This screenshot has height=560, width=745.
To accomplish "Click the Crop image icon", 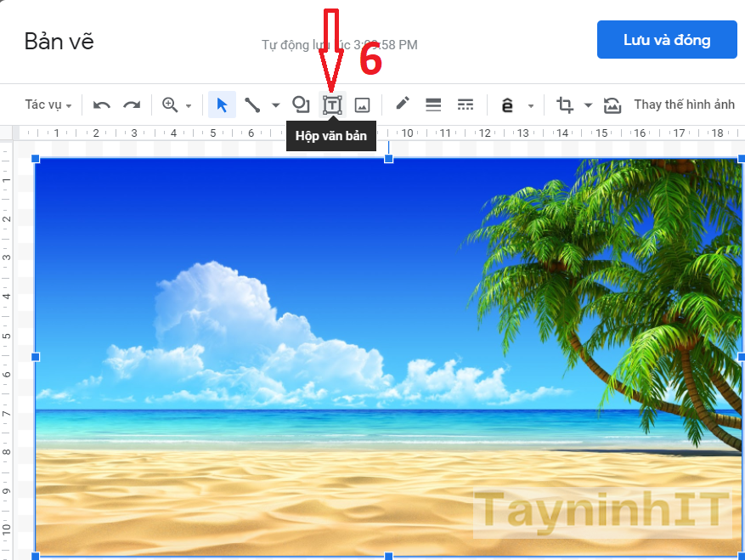I will pos(565,105).
